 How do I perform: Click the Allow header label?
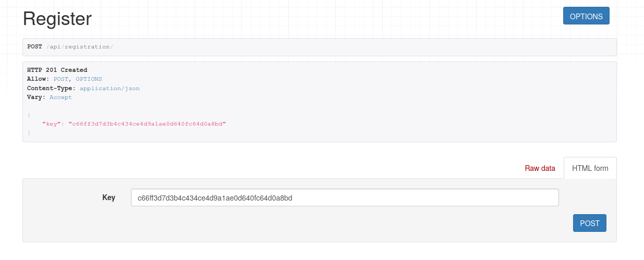pos(38,79)
